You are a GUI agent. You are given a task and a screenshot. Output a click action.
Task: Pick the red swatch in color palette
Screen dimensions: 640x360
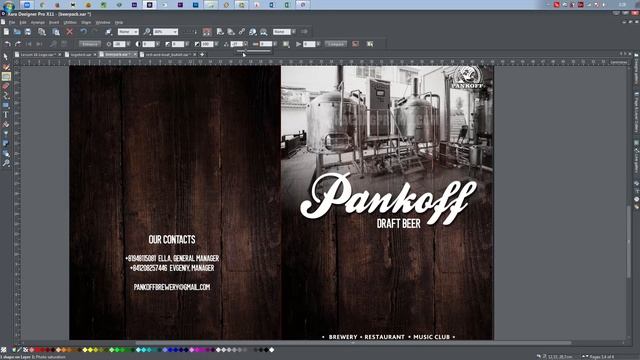(37, 350)
